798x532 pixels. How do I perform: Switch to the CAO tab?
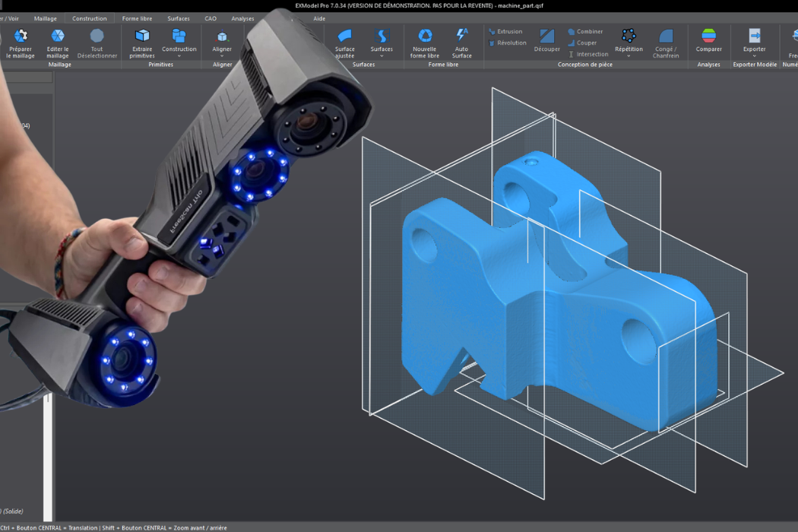[211, 18]
